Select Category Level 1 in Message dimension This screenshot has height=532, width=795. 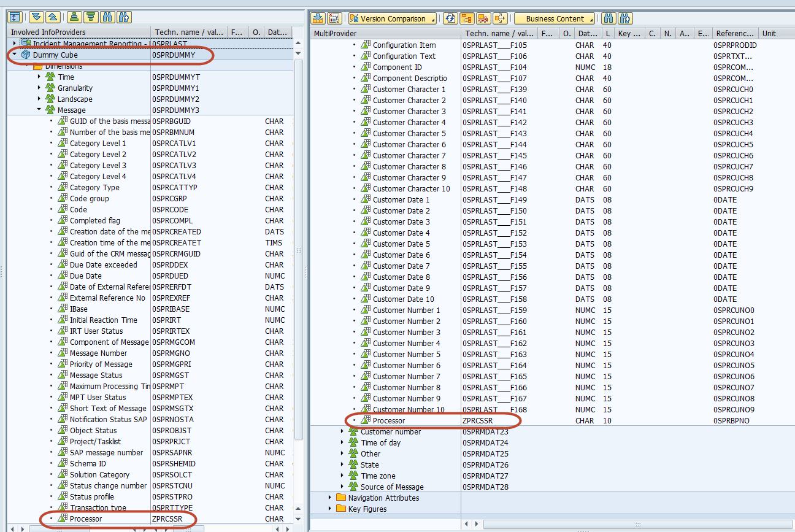click(150, 143)
